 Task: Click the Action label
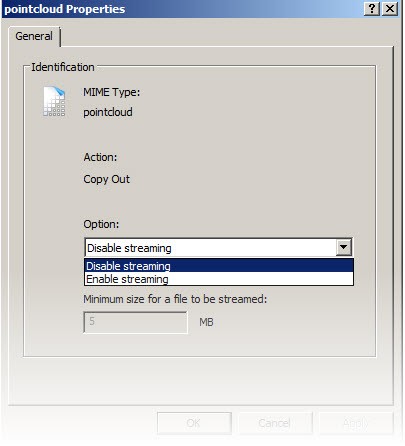(100, 157)
